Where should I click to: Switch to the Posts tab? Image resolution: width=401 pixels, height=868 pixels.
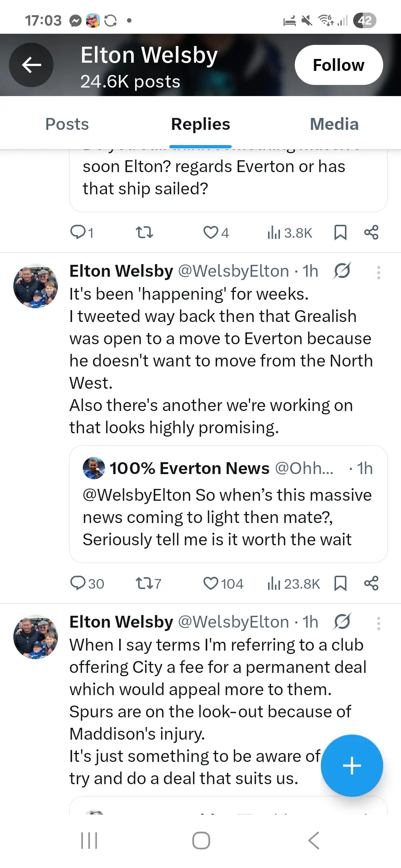tap(67, 124)
